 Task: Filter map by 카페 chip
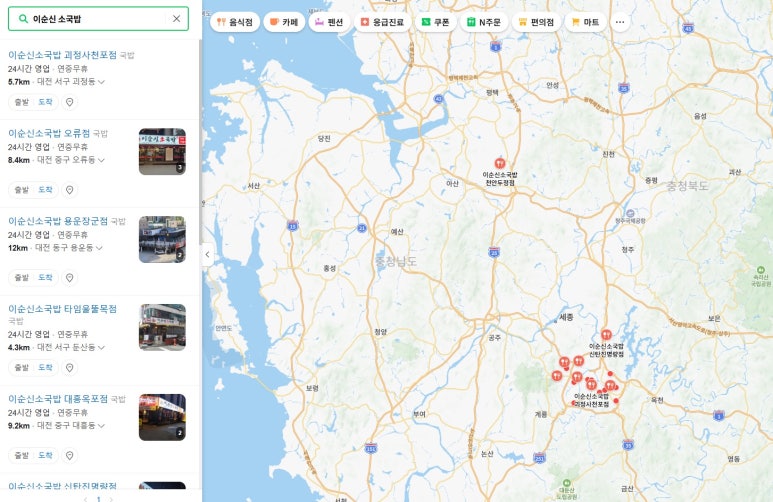284,22
